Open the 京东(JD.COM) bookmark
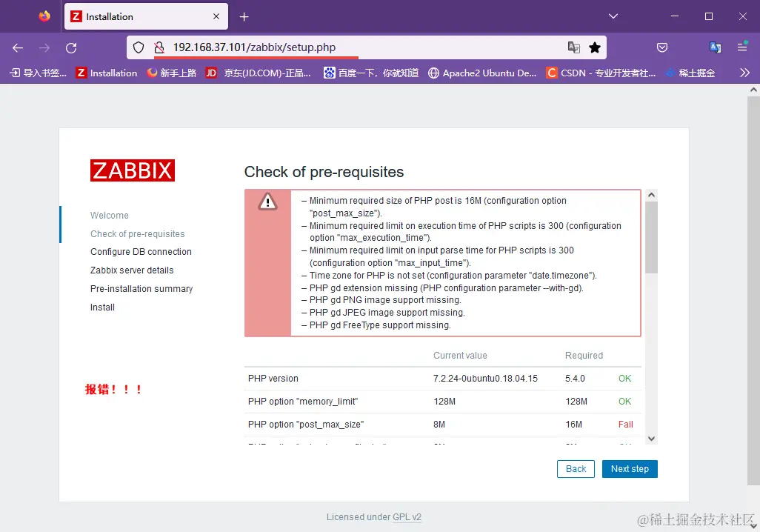 [258, 73]
